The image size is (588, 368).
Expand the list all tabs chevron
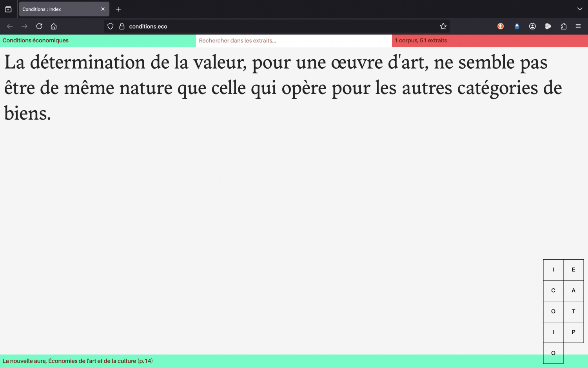pyautogui.click(x=579, y=9)
